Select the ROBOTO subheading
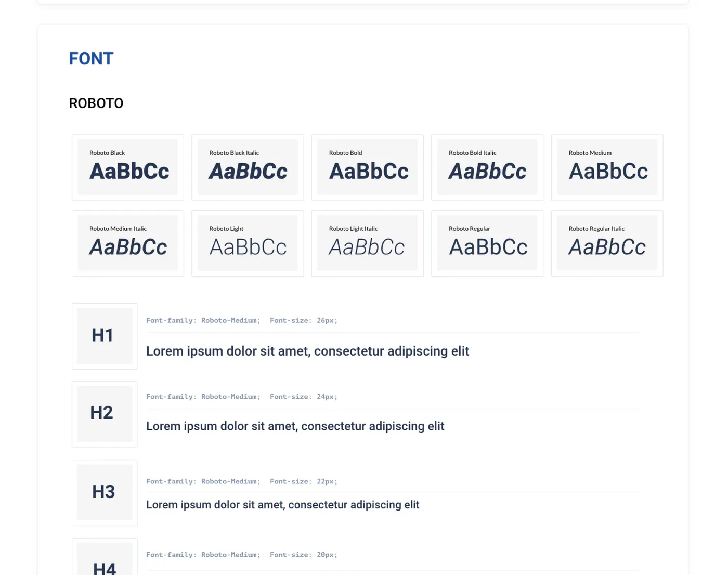Image resolution: width=728 pixels, height=575 pixels. pyautogui.click(x=96, y=103)
